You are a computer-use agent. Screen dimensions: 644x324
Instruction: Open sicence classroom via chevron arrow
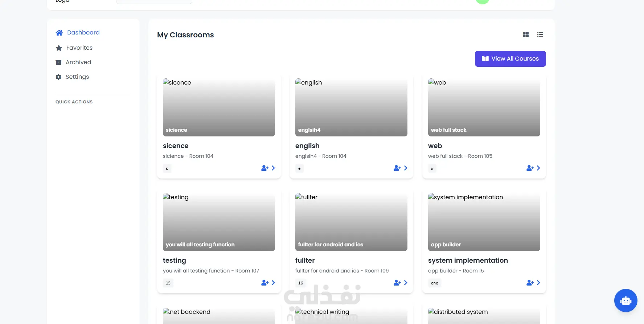pos(273,168)
